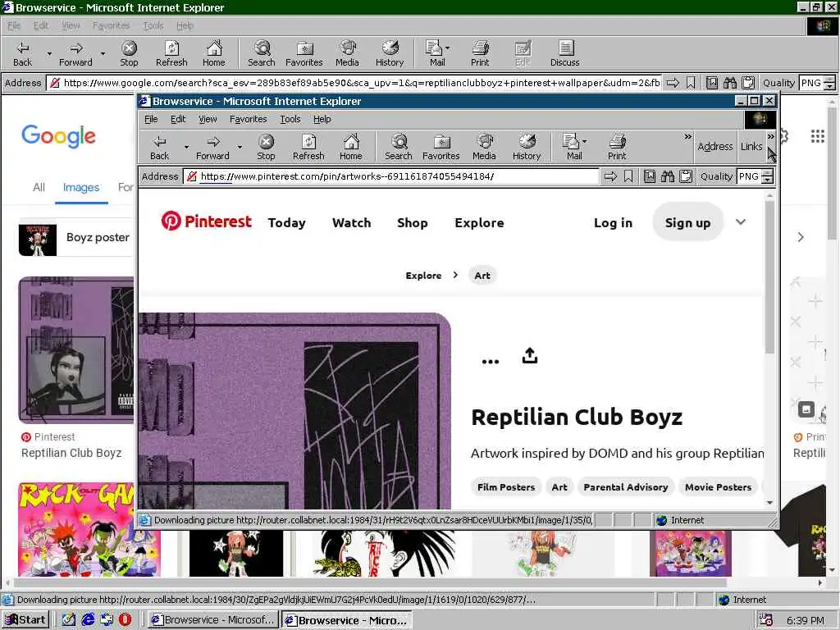Viewport: 840px width, 630px height.
Task: Click binoculars find icon in front window
Action: [668, 176]
